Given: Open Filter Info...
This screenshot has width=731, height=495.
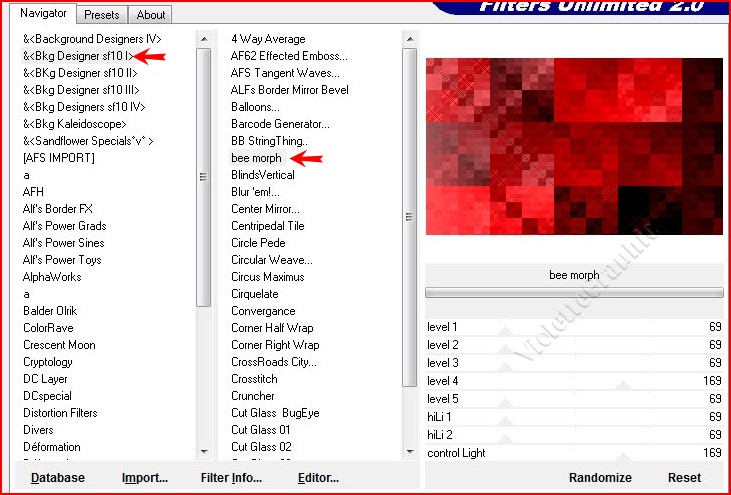Looking at the screenshot, I should click(x=231, y=478).
